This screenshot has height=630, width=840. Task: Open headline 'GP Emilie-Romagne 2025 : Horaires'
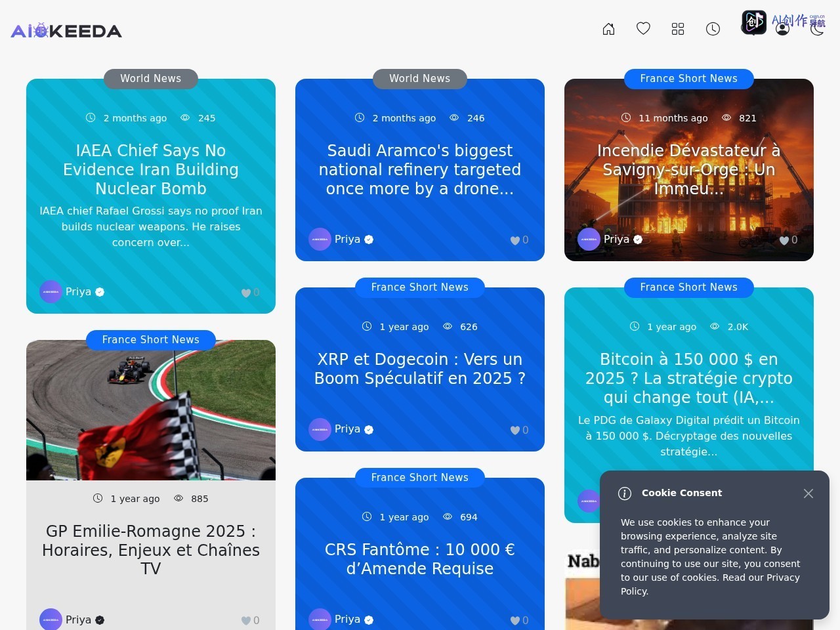click(x=151, y=550)
